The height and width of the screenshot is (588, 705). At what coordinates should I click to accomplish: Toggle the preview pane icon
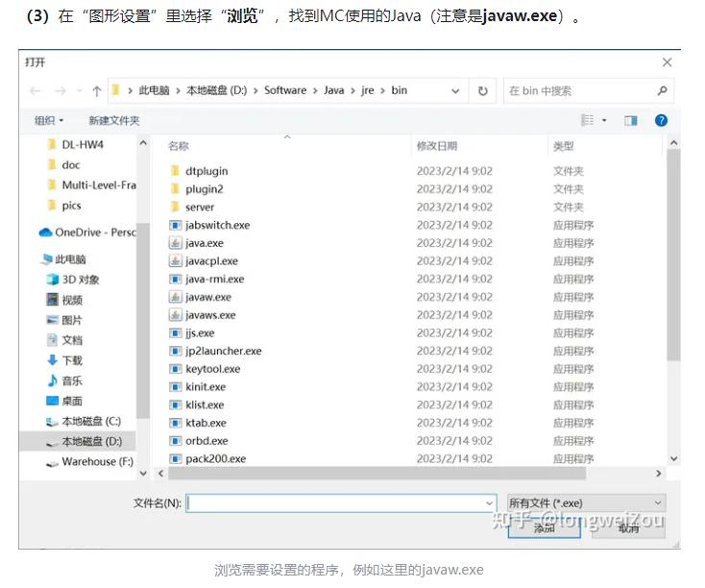[631, 120]
